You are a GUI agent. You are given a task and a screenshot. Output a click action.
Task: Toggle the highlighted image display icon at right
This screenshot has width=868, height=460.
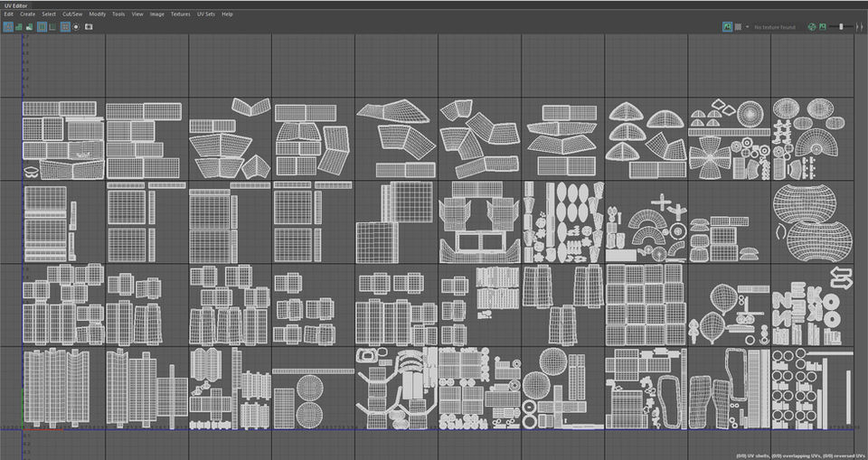[x=727, y=26]
